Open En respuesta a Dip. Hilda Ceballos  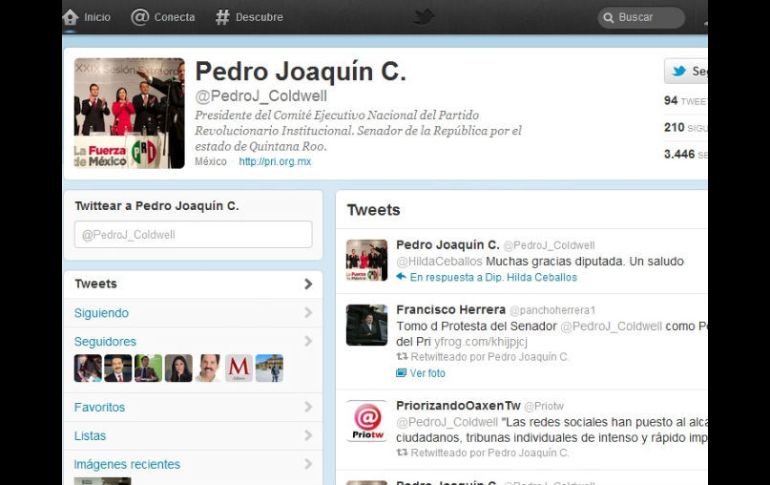493,277
